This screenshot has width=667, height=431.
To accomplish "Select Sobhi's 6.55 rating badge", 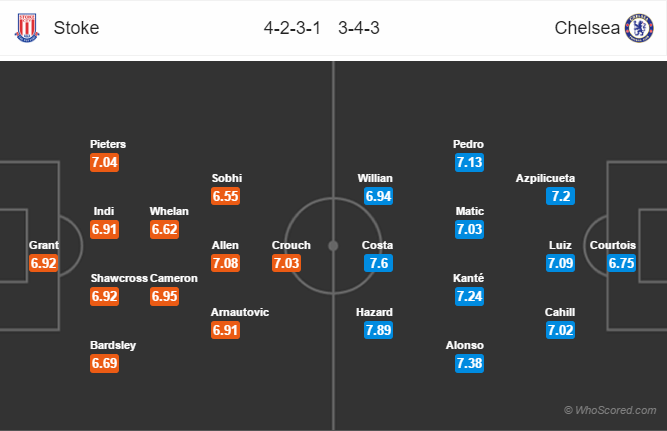I will (225, 196).
